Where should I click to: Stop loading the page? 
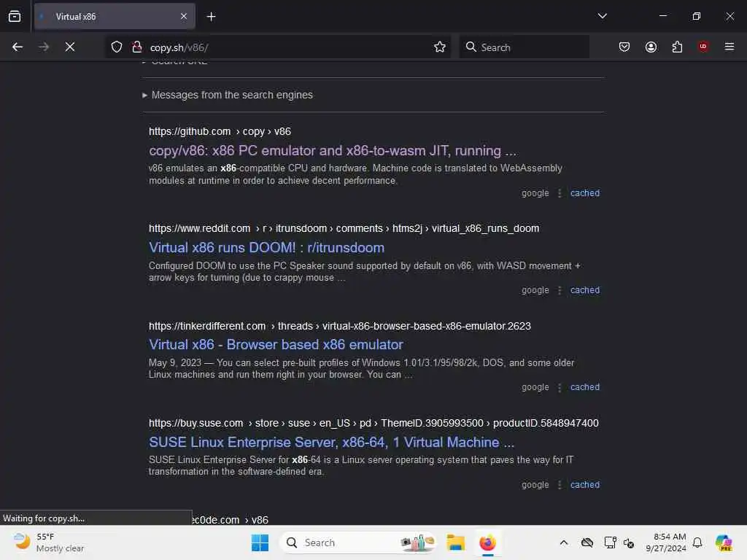click(69, 47)
